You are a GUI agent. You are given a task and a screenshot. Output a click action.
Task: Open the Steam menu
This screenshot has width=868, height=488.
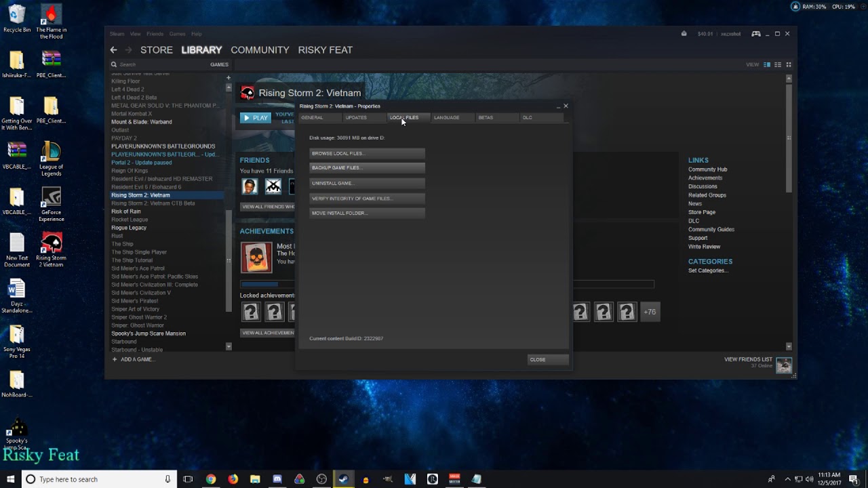[117, 34]
